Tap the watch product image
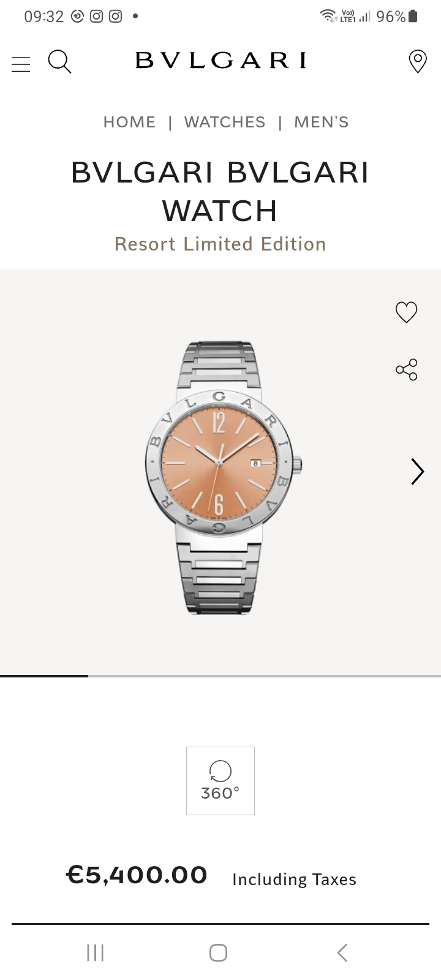The width and height of the screenshot is (441, 980). [x=223, y=477]
